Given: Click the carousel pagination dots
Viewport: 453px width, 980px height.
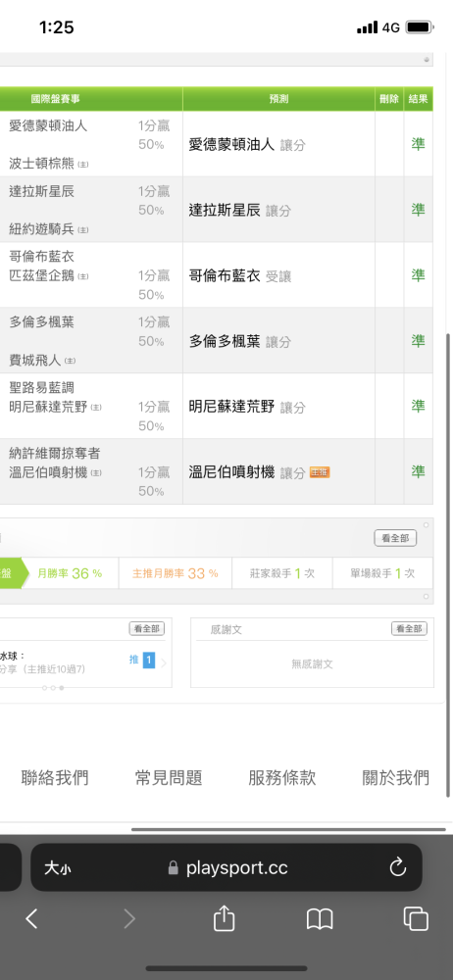Looking at the screenshot, I should (53, 688).
